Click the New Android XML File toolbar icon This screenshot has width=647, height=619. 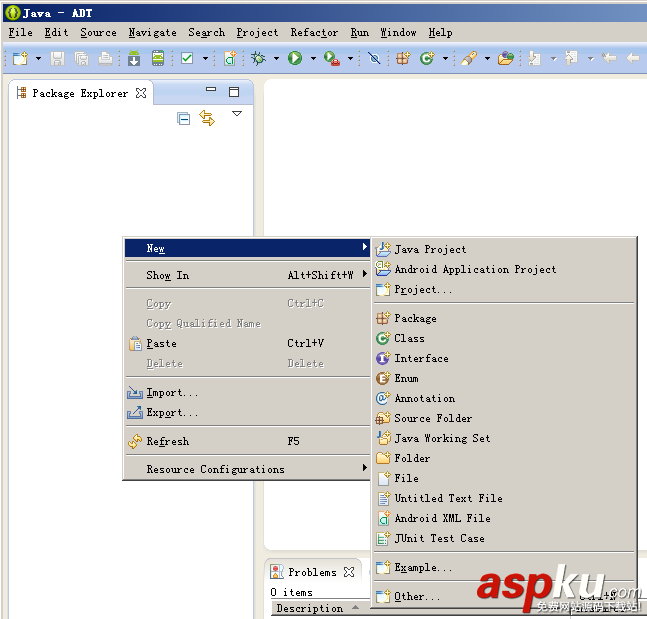pos(230,59)
